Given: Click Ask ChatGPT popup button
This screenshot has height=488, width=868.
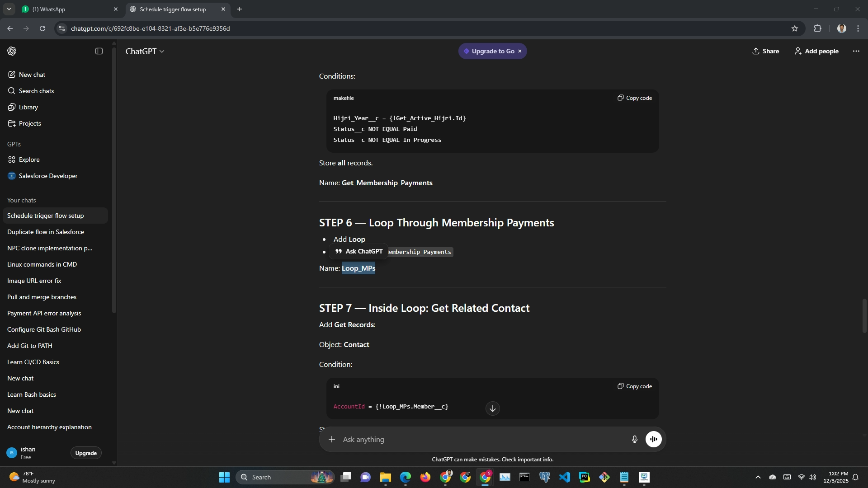Looking at the screenshot, I should coord(359,252).
